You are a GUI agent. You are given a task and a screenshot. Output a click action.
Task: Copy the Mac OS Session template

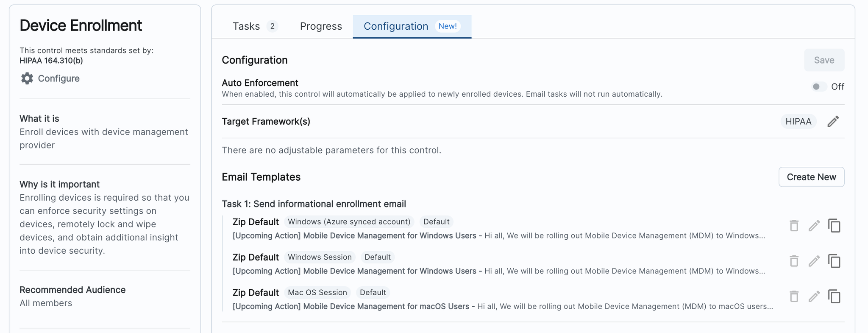tap(834, 296)
